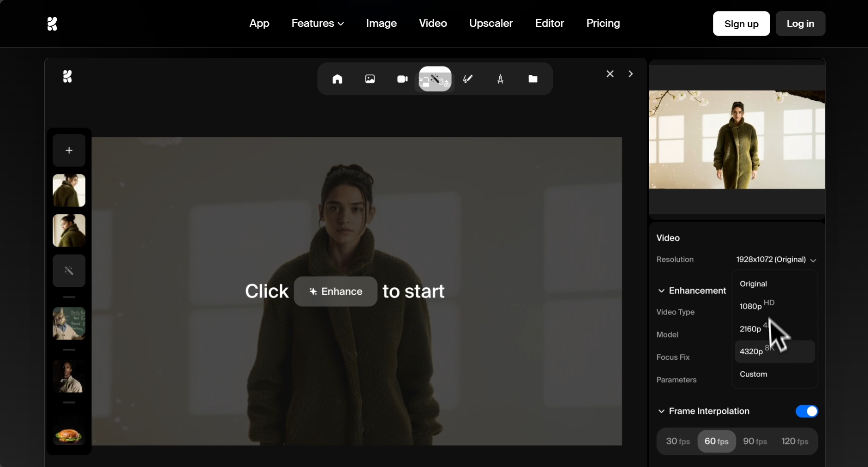
Task: Select the Image tool icon
Action: tap(370, 79)
